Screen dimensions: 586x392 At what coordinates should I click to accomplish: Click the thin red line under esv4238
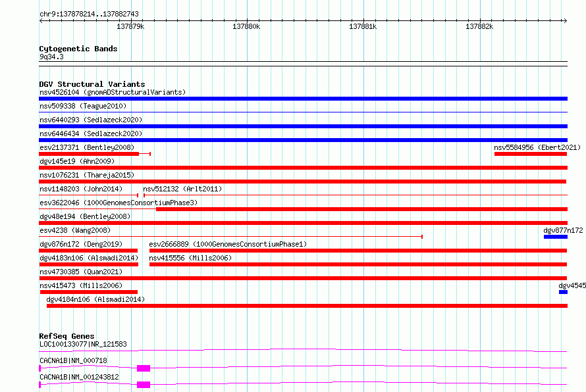[230, 236]
